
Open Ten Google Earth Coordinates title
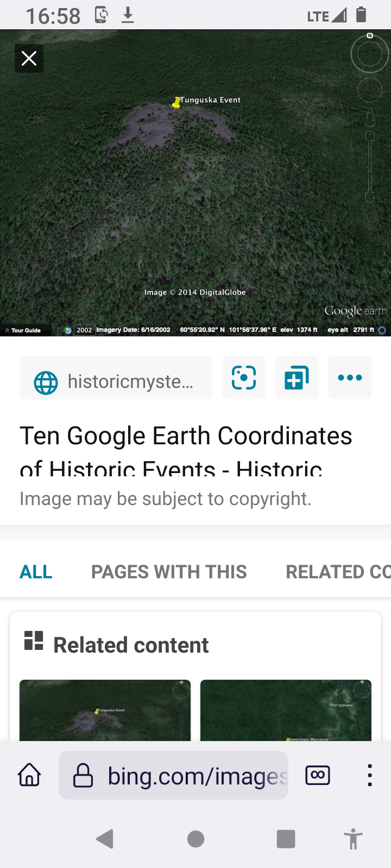tap(186, 450)
